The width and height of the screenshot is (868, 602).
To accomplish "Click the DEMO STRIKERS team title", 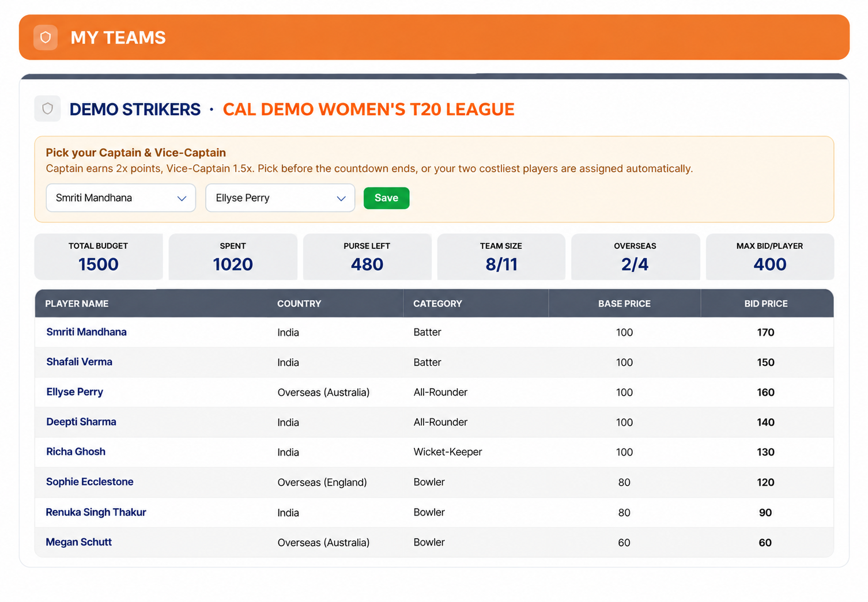I will (135, 109).
